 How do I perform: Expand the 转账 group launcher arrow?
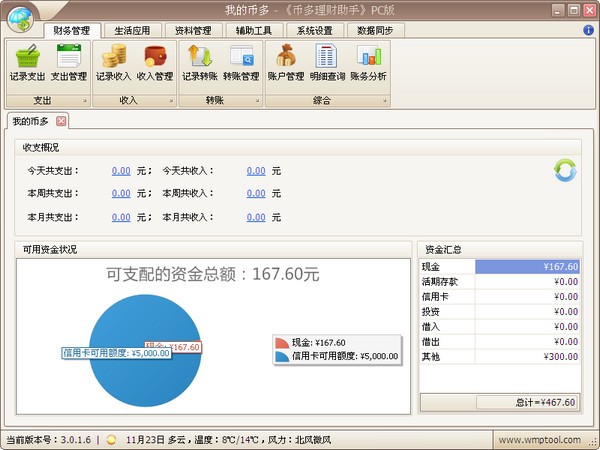pos(258,101)
